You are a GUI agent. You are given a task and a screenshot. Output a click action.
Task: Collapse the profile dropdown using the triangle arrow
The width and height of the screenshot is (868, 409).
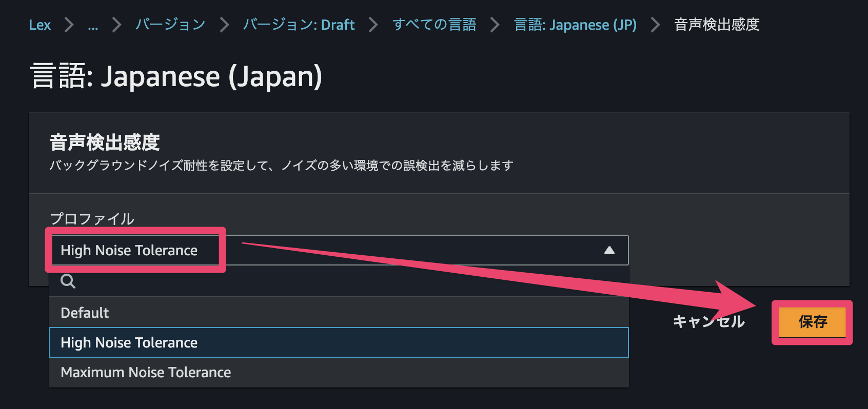click(609, 250)
